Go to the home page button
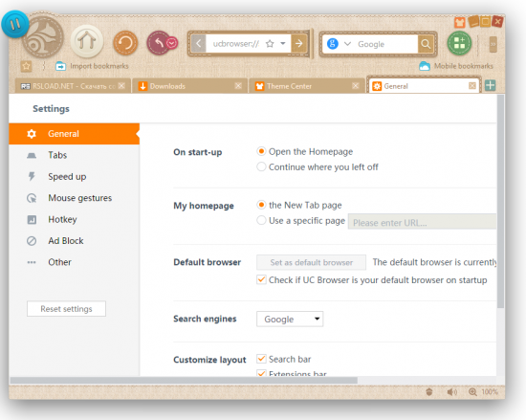526x420 pixels. pos(87,41)
